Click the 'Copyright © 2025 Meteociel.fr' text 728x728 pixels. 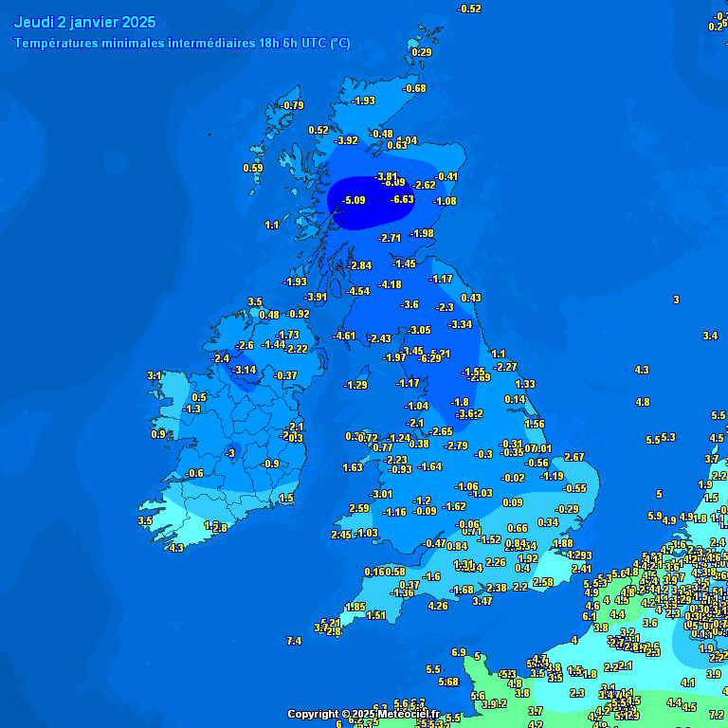(364, 714)
